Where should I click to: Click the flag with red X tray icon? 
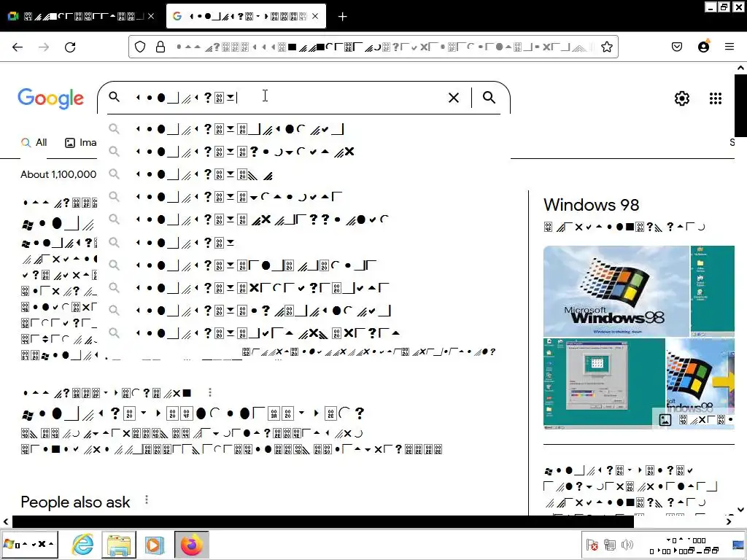coord(592,545)
